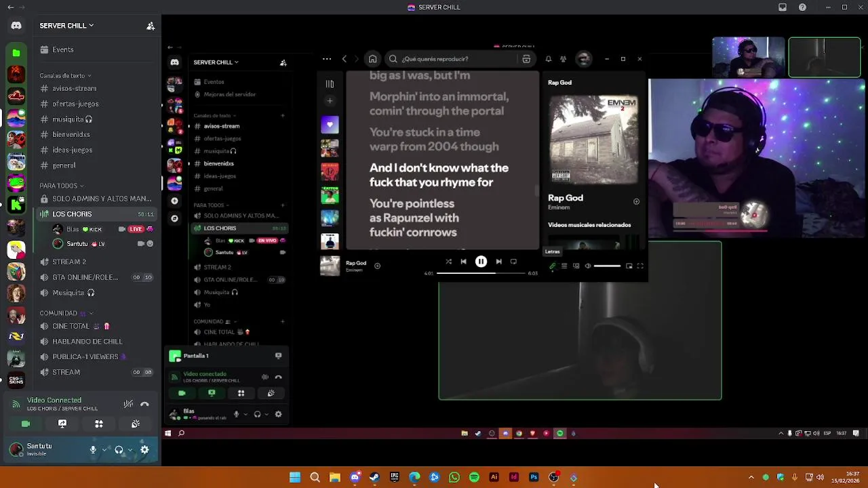Go to previous track in shared Spotify

(x=463, y=262)
